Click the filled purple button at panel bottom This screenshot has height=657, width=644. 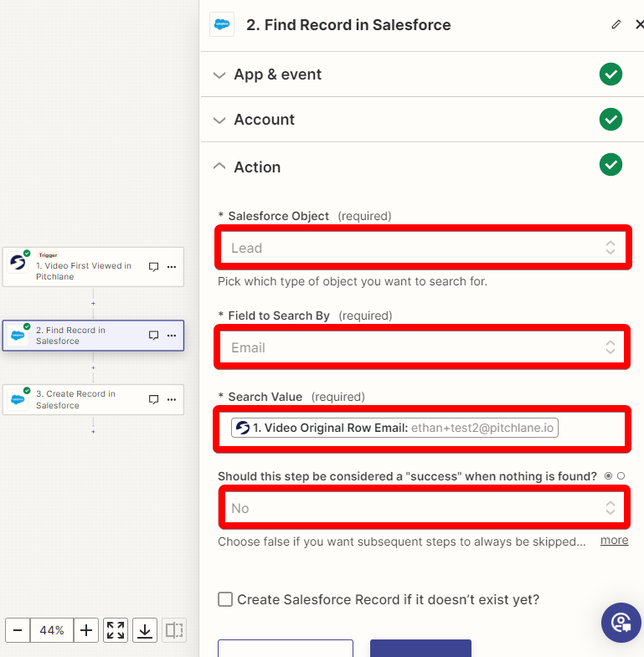[x=420, y=648]
